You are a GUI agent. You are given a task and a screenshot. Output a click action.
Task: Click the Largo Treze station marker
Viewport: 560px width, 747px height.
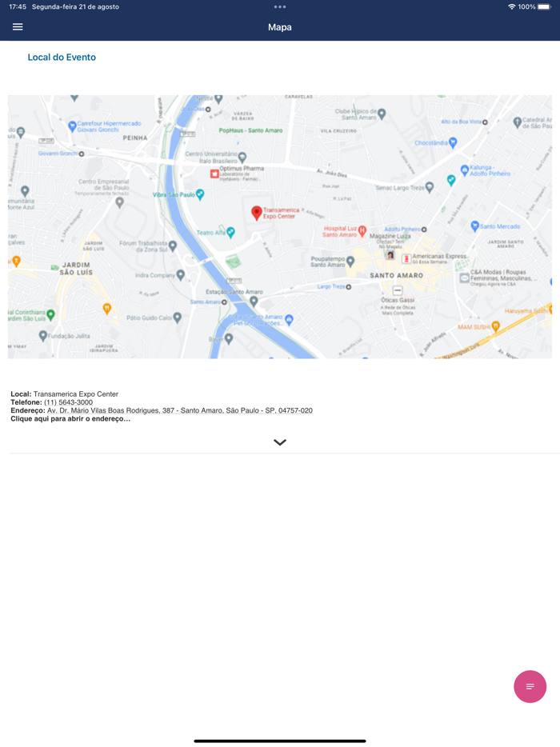tap(349, 287)
